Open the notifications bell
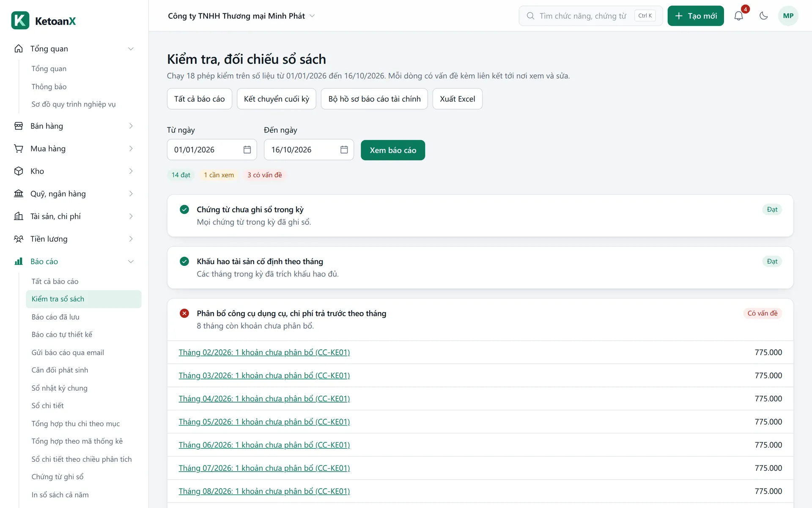812x508 pixels. [738, 16]
